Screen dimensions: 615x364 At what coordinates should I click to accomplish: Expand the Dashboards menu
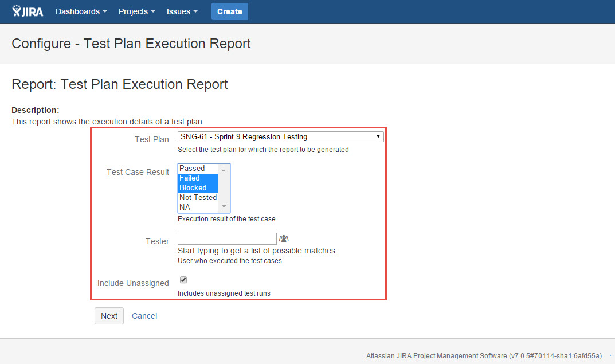pyautogui.click(x=81, y=11)
